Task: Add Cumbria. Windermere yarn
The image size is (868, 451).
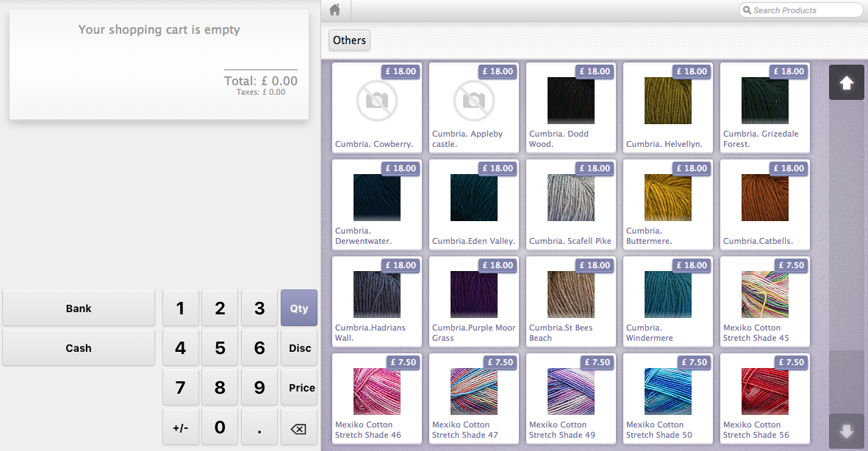Action: (x=667, y=302)
